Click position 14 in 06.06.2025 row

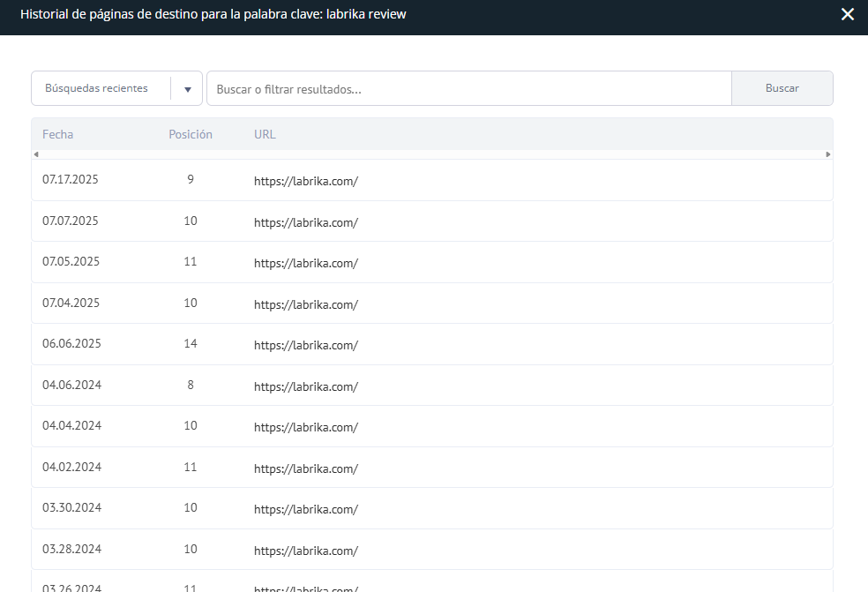tap(191, 343)
